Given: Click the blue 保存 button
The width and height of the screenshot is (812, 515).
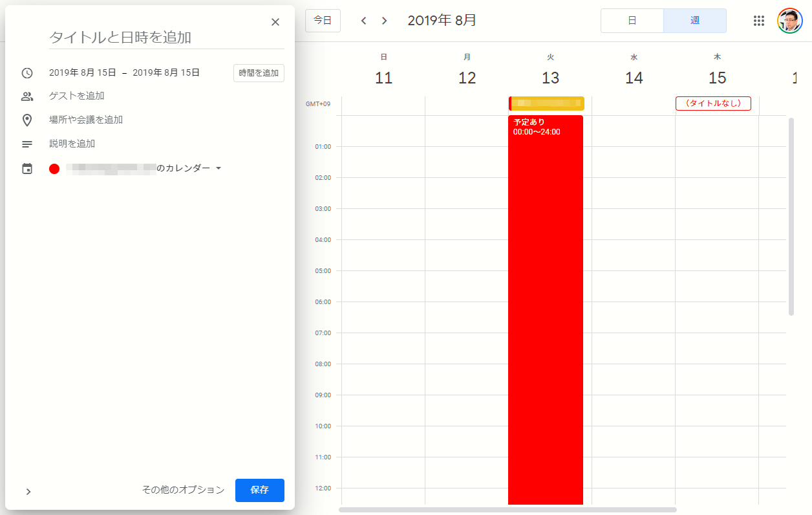Looking at the screenshot, I should tap(260, 490).
